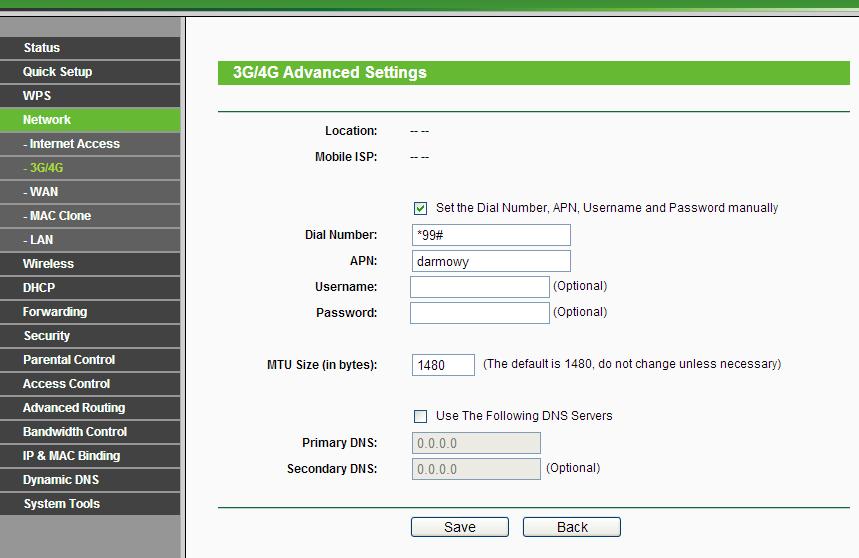Image resolution: width=859 pixels, height=558 pixels.
Task: Expand the Forwarding menu section
Action: click(55, 312)
